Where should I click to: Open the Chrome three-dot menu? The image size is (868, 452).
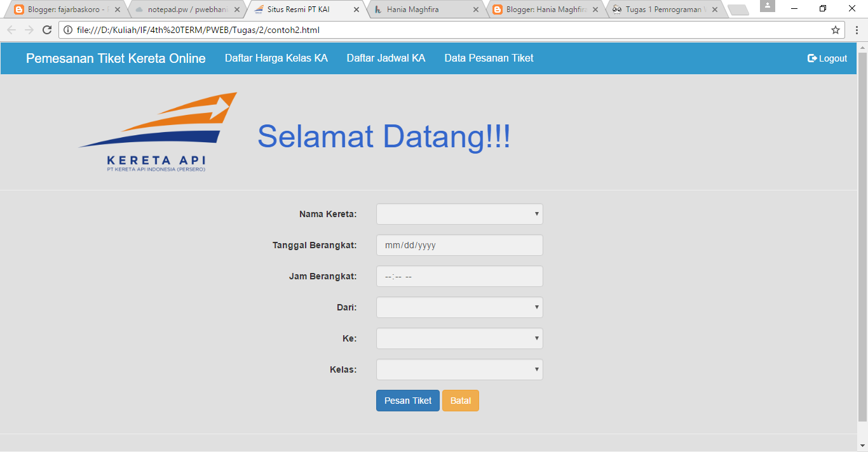pos(857,30)
